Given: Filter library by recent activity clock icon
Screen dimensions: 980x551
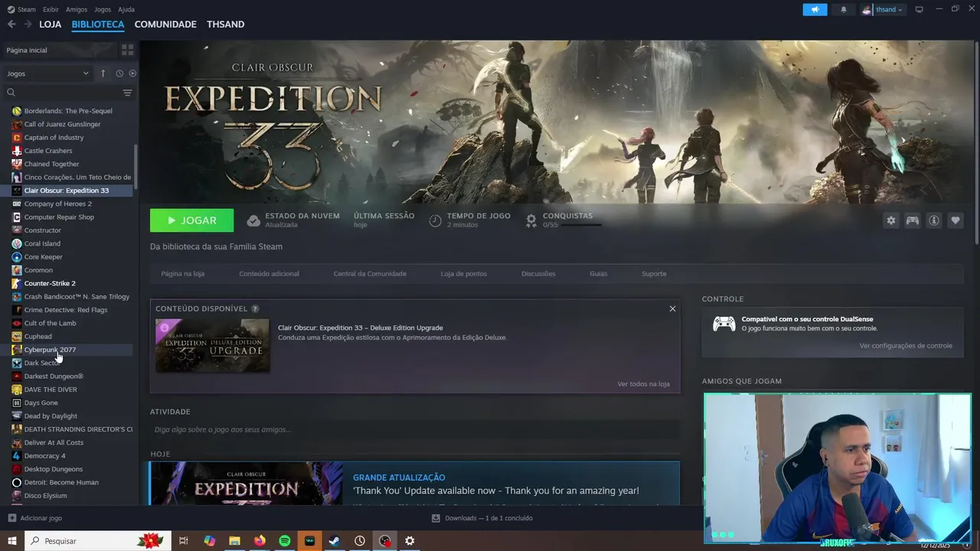Looking at the screenshot, I should click(119, 73).
